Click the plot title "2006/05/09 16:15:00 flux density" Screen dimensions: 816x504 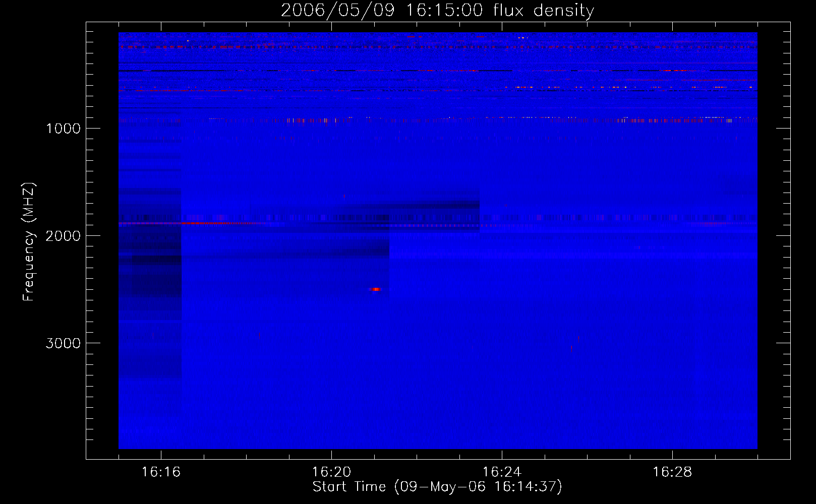437,10
